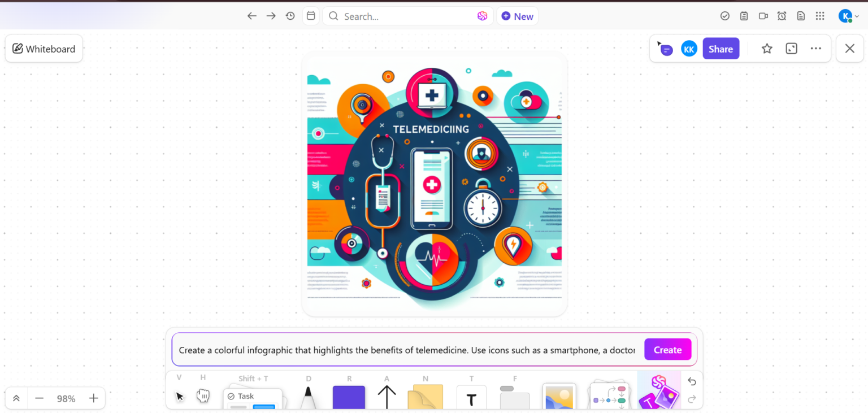Open the alarm reminders panel
The height and width of the screenshot is (413, 868).
pyautogui.click(x=782, y=16)
